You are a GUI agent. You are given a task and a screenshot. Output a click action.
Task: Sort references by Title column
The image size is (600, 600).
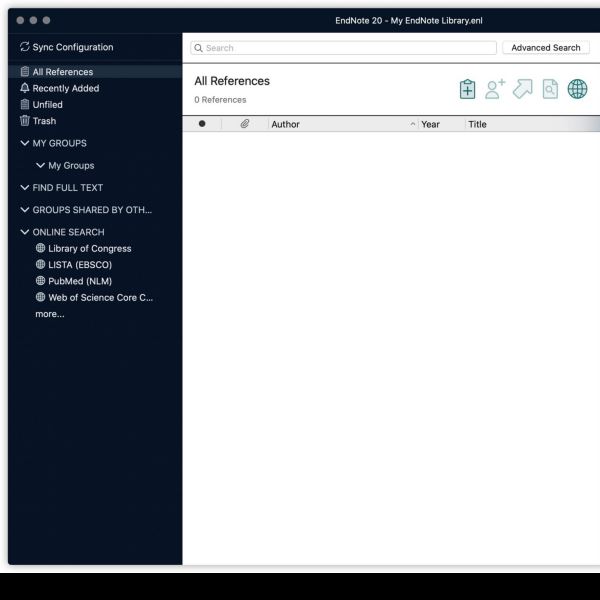(x=477, y=124)
